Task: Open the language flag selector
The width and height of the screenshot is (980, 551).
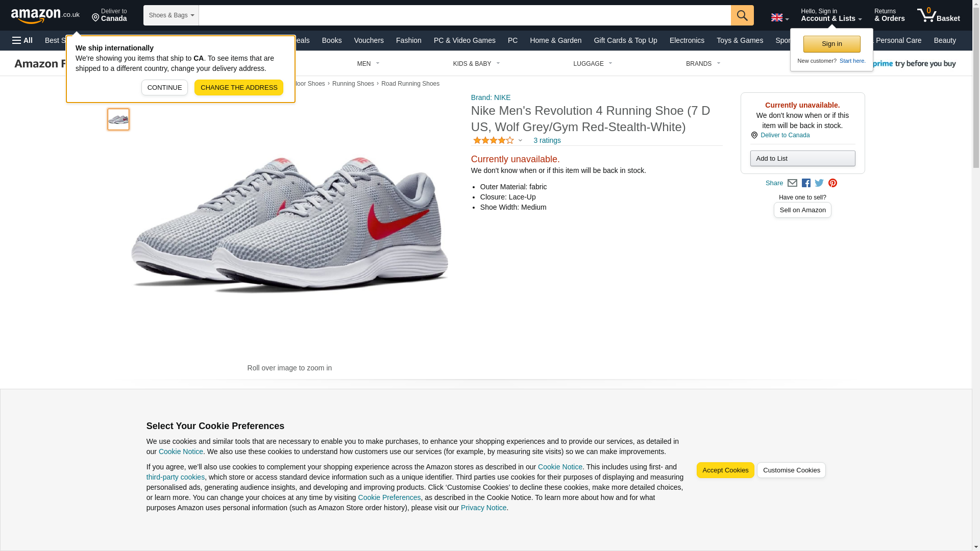Action: (x=779, y=17)
